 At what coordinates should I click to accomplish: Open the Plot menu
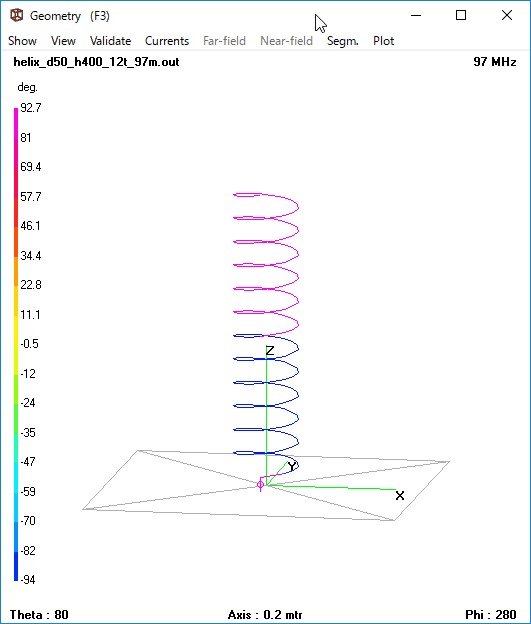coord(383,41)
